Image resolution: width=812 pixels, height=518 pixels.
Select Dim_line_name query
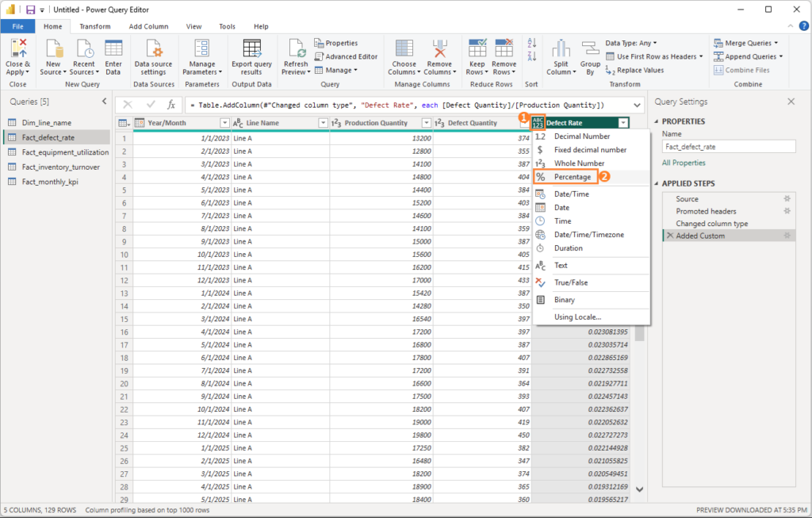point(47,123)
